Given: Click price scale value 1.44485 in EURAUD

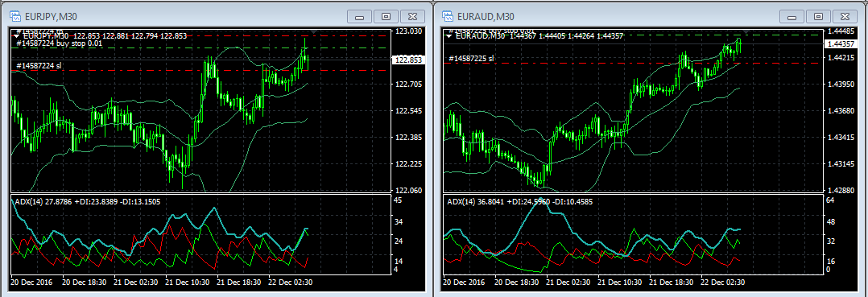Looking at the screenshot, I should tap(842, 31).
